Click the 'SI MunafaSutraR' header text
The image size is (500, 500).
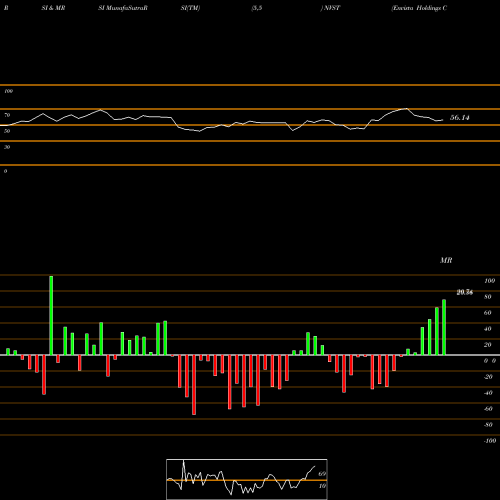123,8
